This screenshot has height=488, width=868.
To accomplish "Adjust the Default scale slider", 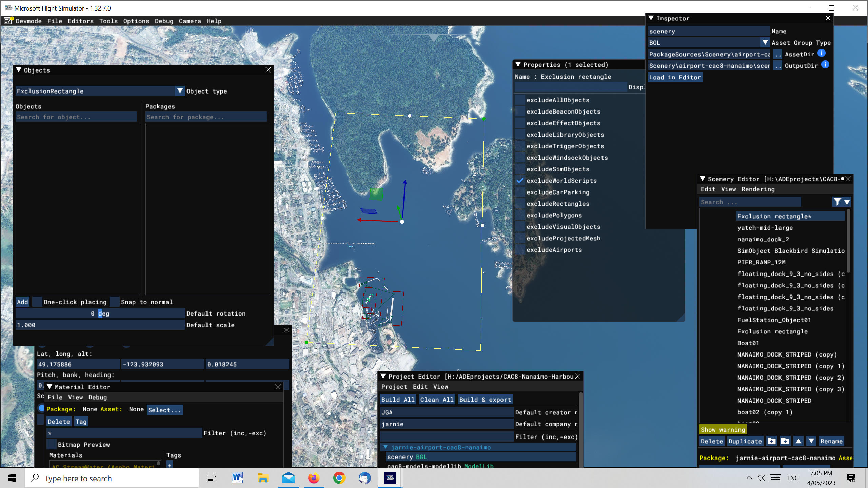I will (x=100, y=325).
